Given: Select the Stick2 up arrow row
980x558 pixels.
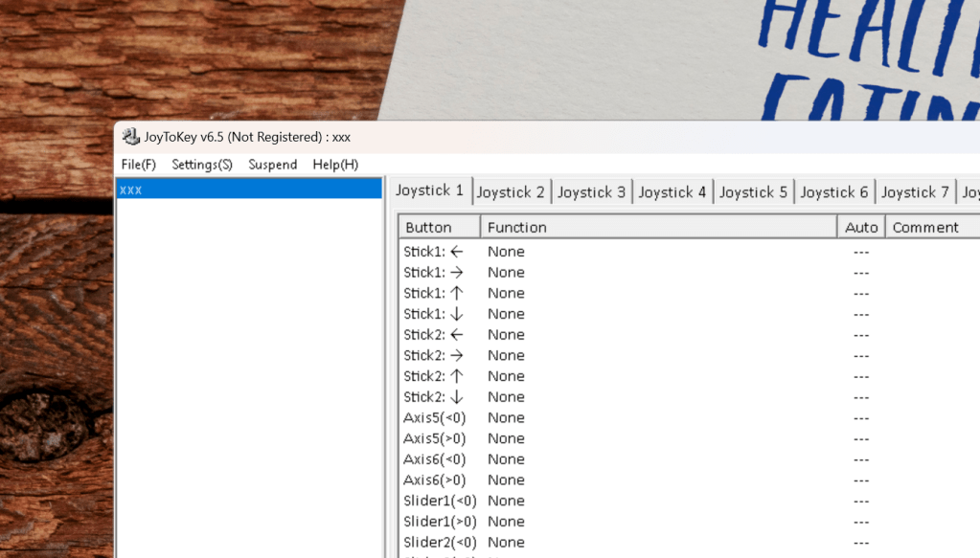Looking at the screenshot, I should [x=690, y=376].
